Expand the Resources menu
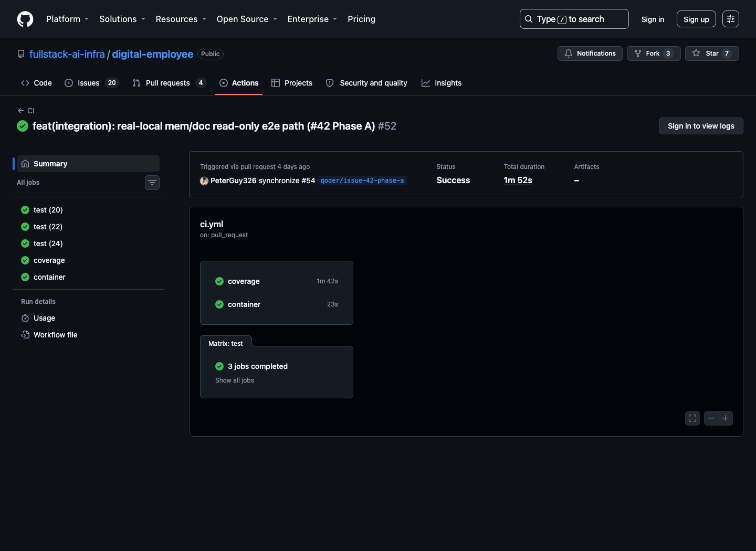Screen dimensions: 756x551 [x=181, y=19]
